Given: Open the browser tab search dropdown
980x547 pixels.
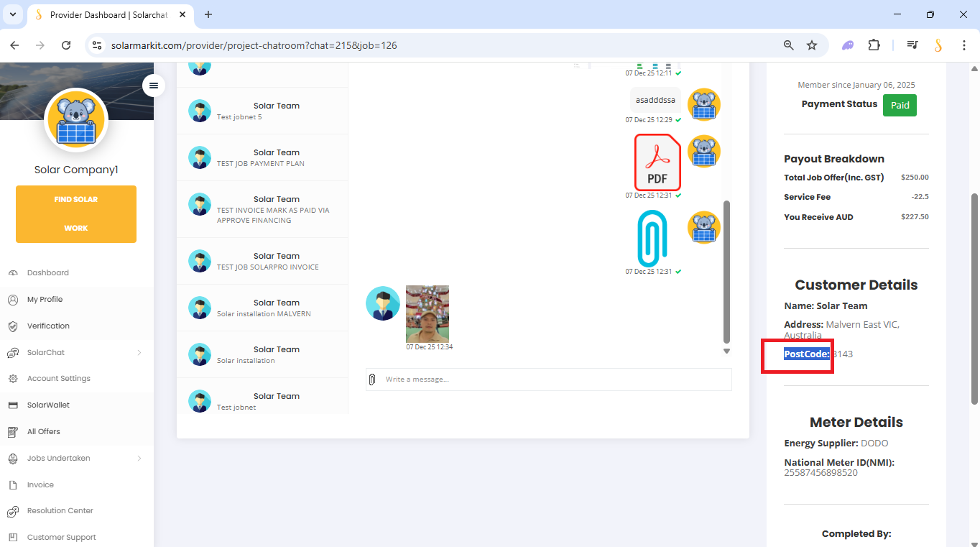Looking at the screenshot, I should [x=12, y=14].
